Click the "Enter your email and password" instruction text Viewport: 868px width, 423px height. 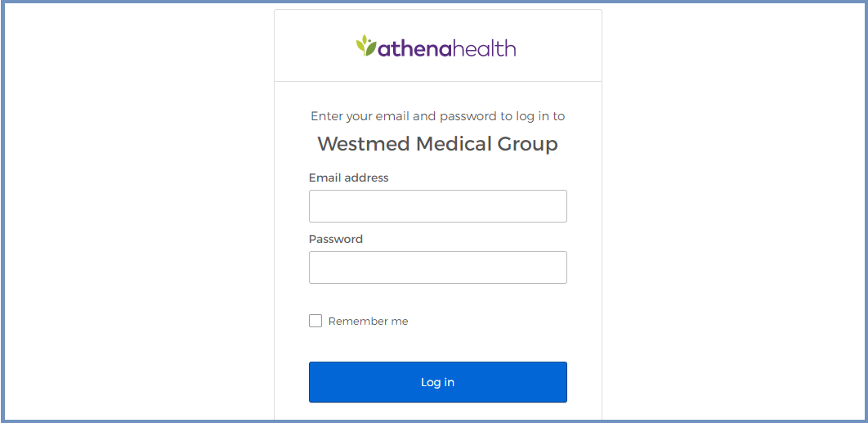[438, 116]
